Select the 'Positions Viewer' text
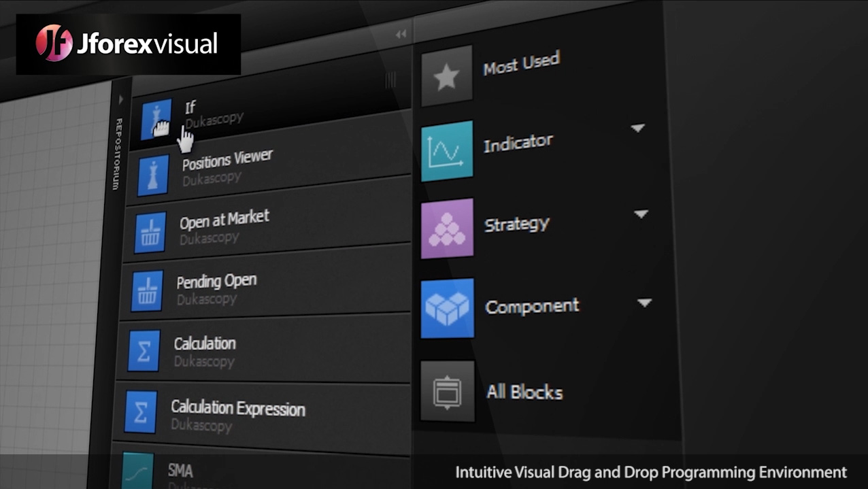The image size is (868, 489). (x=227, y=160)
